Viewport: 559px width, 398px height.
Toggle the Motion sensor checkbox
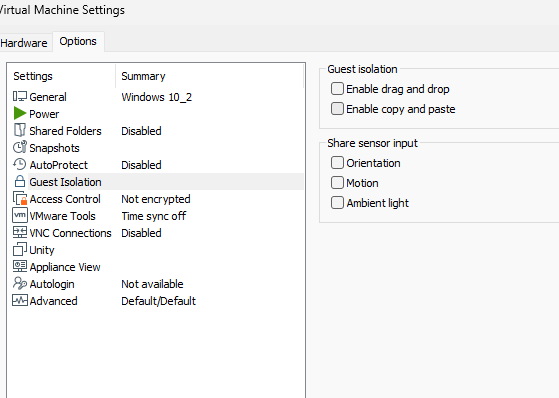pos(337,183)
